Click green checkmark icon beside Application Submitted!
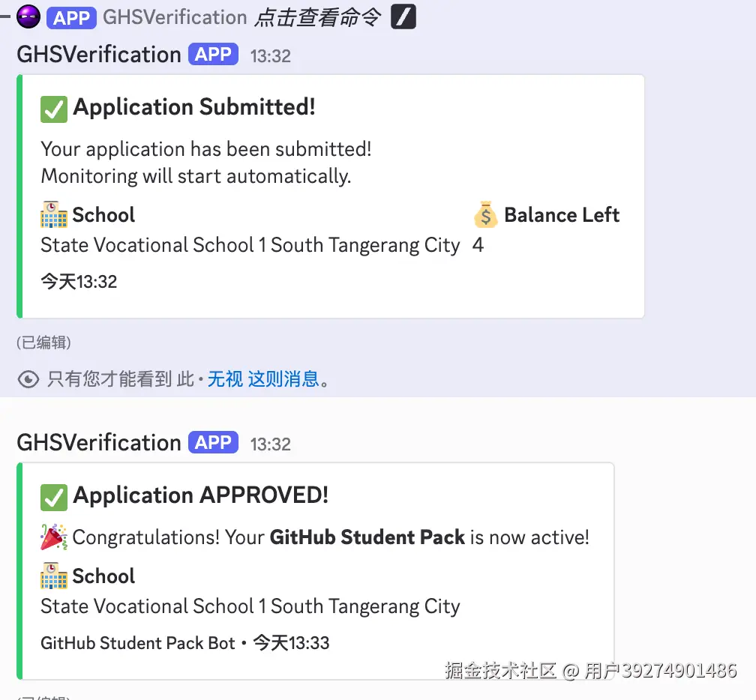Image resolution: width=756 pixels, height=700 pixels. click(54, 109)
